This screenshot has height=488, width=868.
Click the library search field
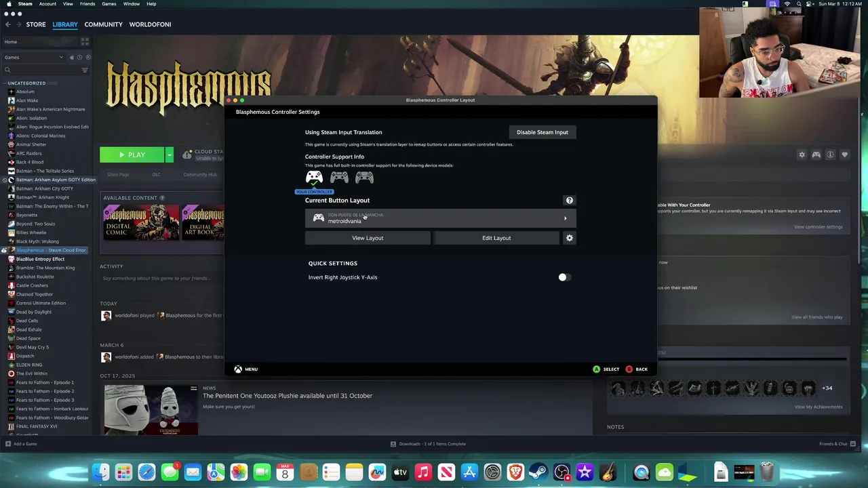(x=41, y=70)
